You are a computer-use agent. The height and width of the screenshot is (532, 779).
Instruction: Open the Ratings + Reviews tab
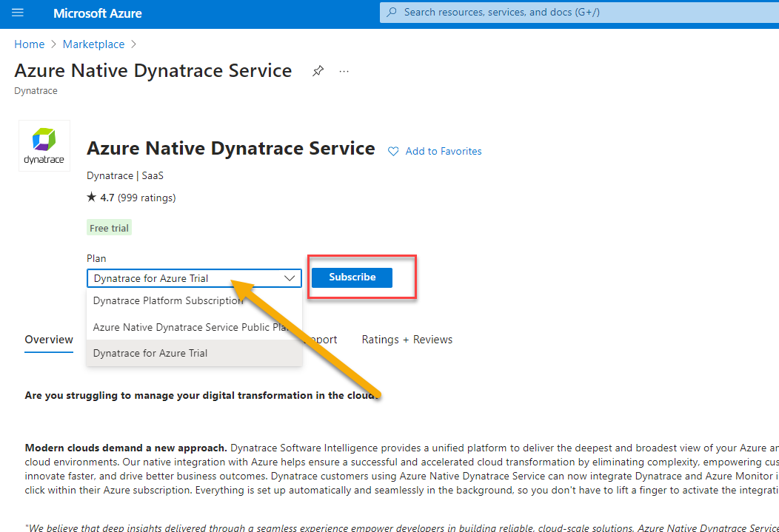pos(407,340)
